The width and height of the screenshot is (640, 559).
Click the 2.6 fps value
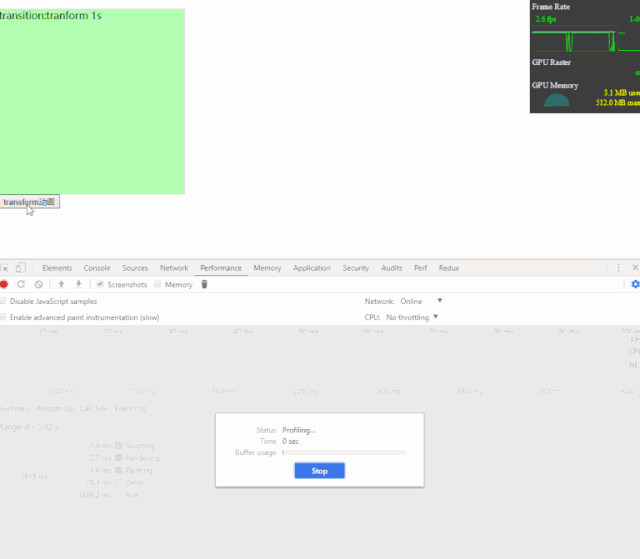546,19
